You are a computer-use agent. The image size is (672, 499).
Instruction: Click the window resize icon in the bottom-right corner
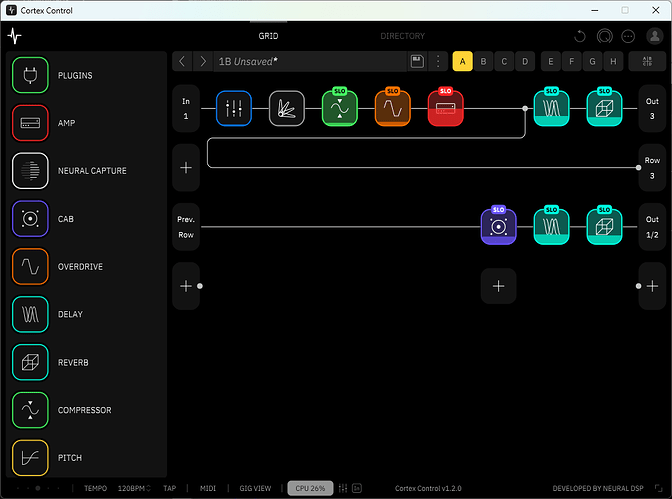pyautogui.click(x=659, y=488)
